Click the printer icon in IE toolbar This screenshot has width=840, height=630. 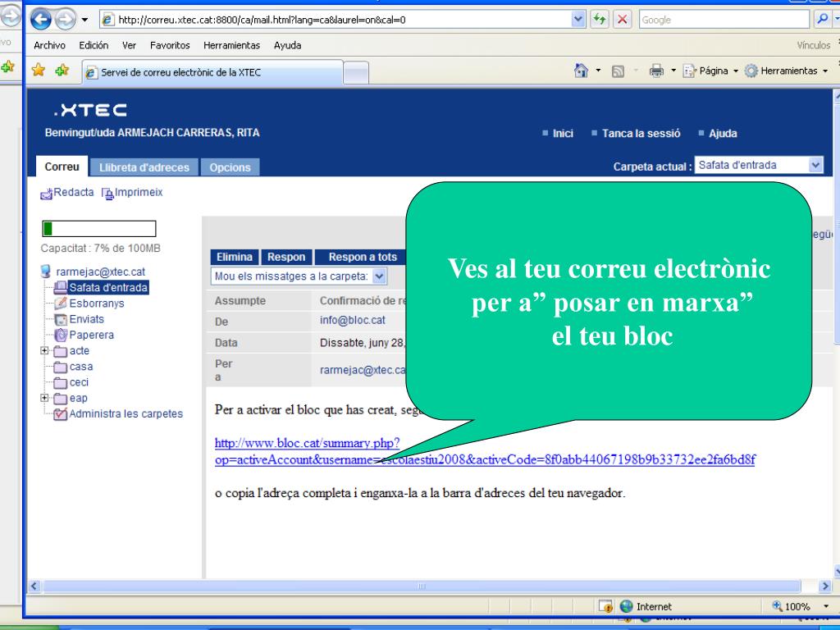[656, 71]
